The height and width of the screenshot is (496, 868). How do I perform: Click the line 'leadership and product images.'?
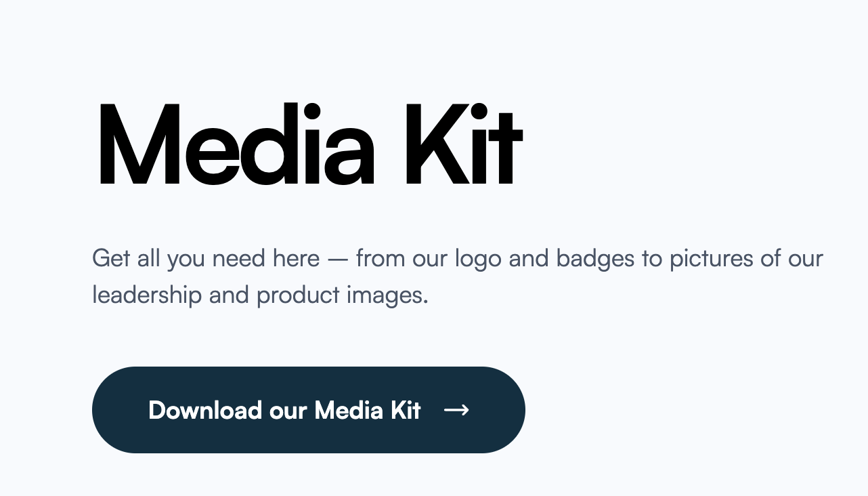pos(261,296)
